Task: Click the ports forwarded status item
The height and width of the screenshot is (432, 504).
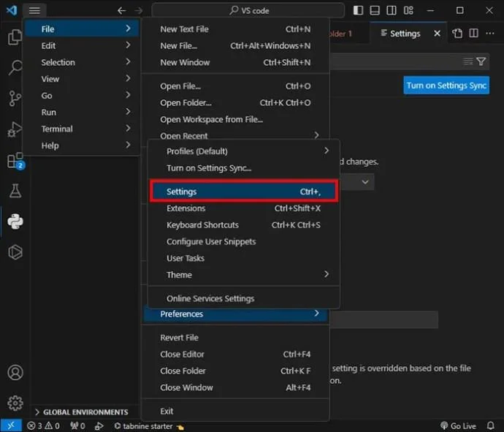Action: tap(77, 426)
